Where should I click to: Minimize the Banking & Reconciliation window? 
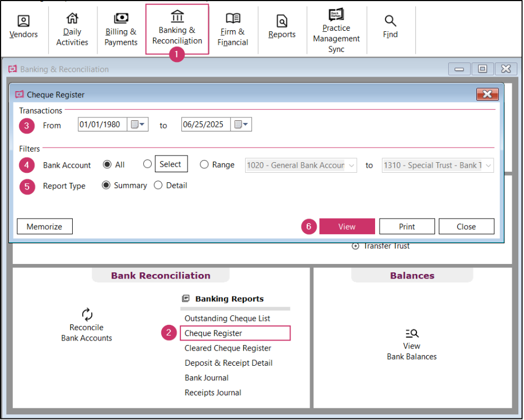point(459,69)
